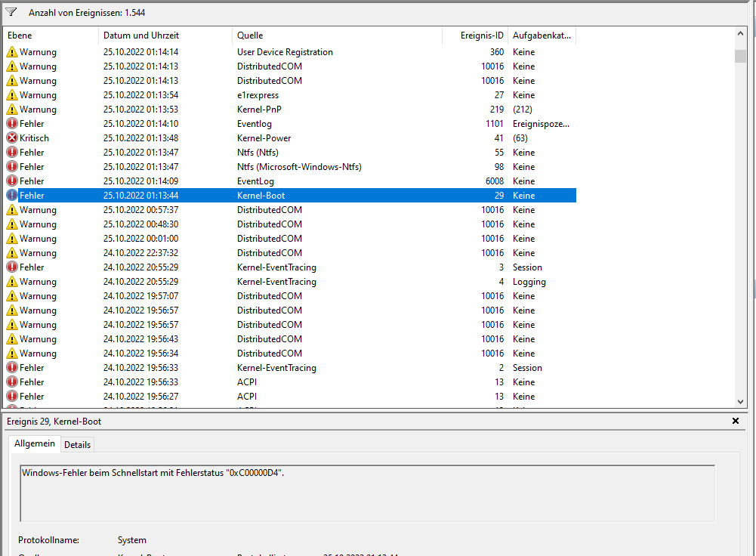Viewport: 756px width, 556px height.
Task: Click the error icon of EventLog 6008 row
Action: tap(12, 181)
